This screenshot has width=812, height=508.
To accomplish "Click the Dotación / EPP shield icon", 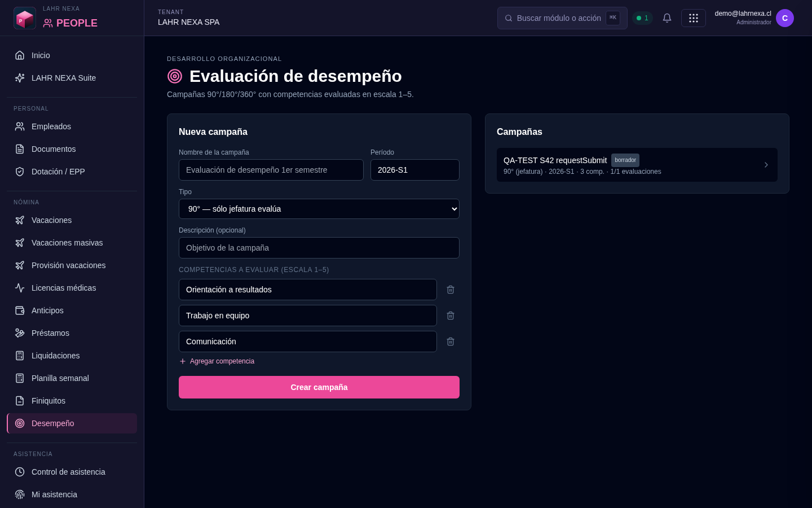I will pyautogui.click(x=20, y=172).
